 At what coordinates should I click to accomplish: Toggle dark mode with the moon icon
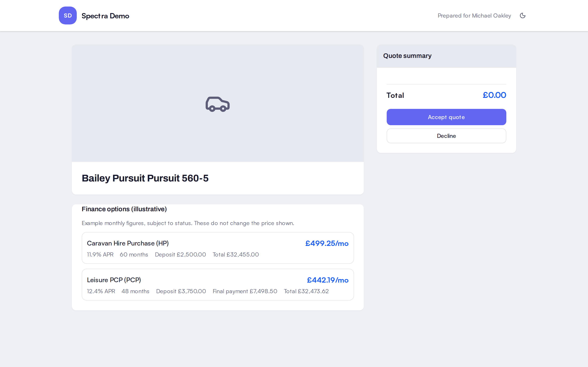522,15
